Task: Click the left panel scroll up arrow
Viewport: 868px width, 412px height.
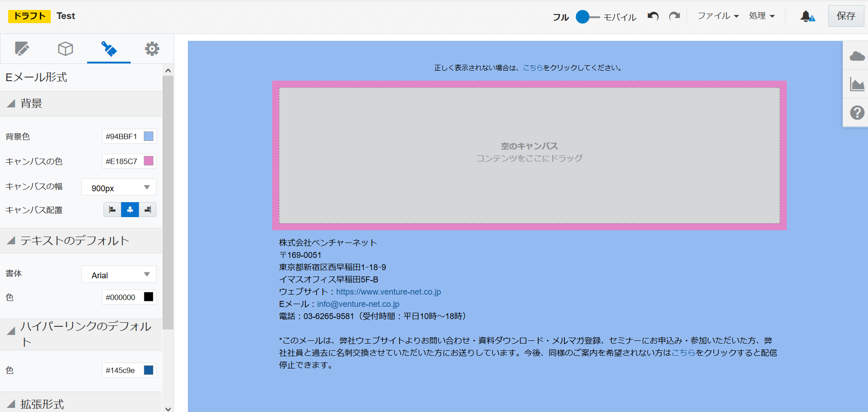Action: click(x=168, y=70)
